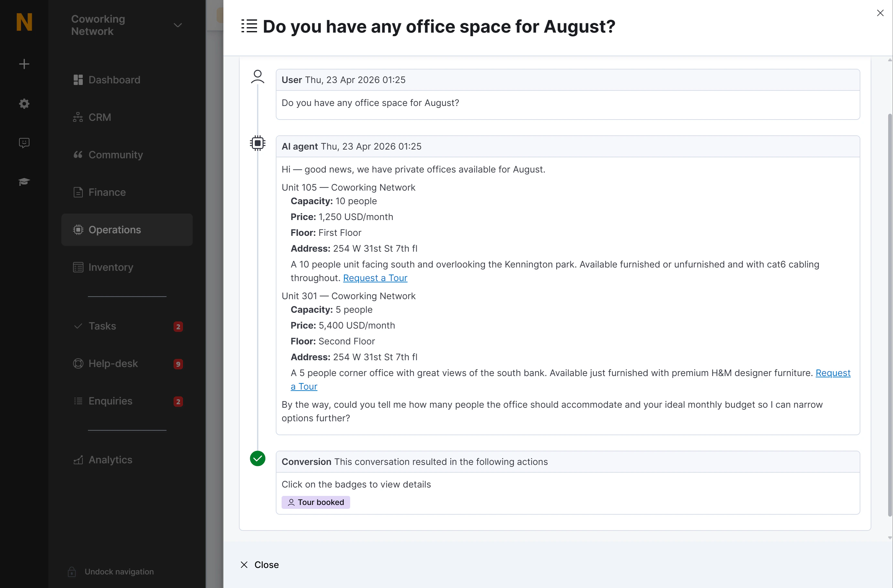The height and width of the screenshot is (588, 893).
Task: Click the plus icon in the sidebar
Action: [24, 64]
